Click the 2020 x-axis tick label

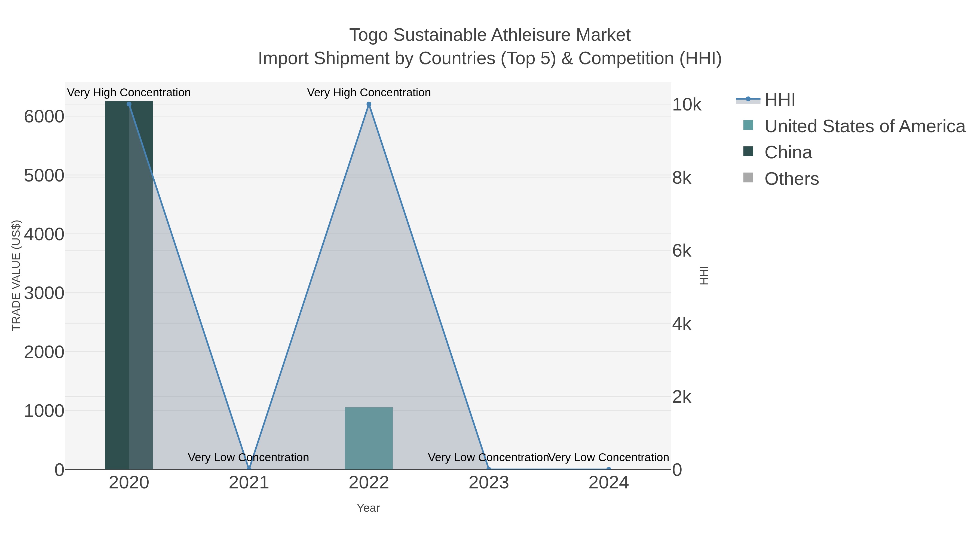coord(129,483)
